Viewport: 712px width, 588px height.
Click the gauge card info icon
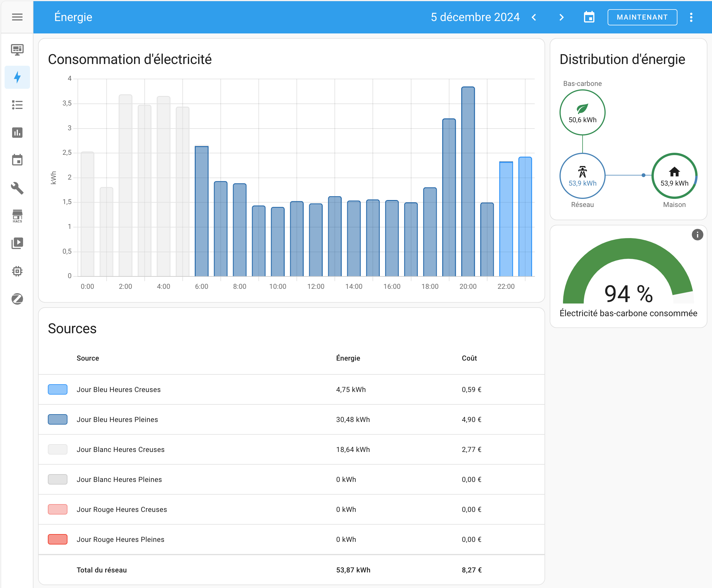pos(697,235)
